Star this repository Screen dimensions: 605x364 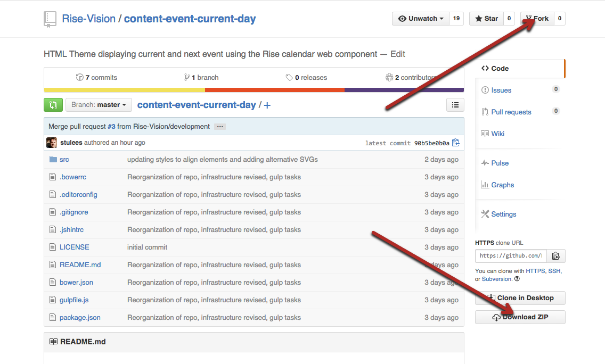[487, 19]
